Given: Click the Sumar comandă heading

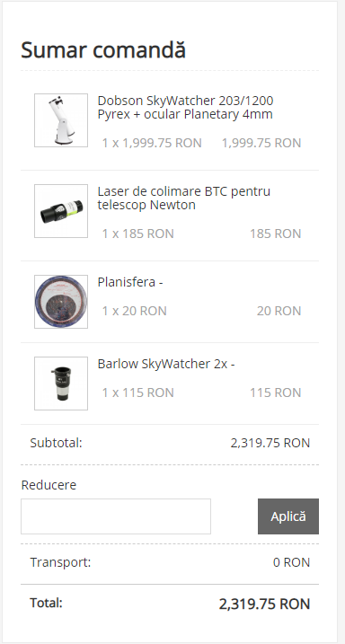Looking at the screenshot, I should point(103,50).
